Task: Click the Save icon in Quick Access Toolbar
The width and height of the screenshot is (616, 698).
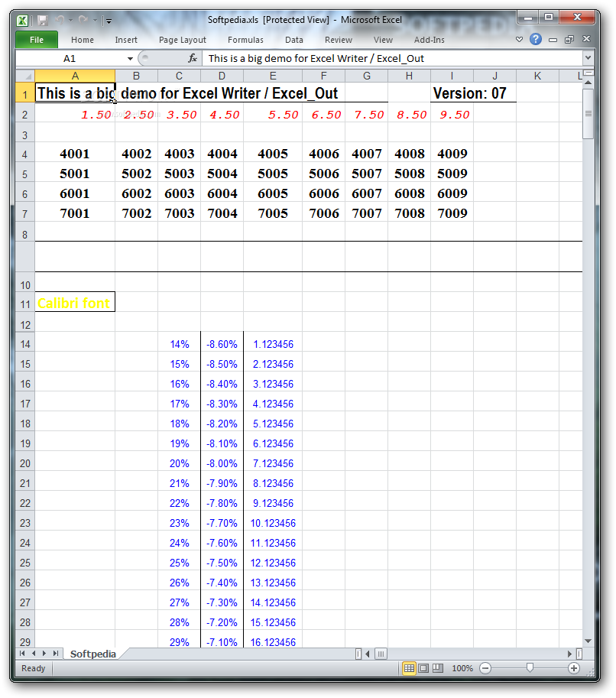Action: click(42, 20)
